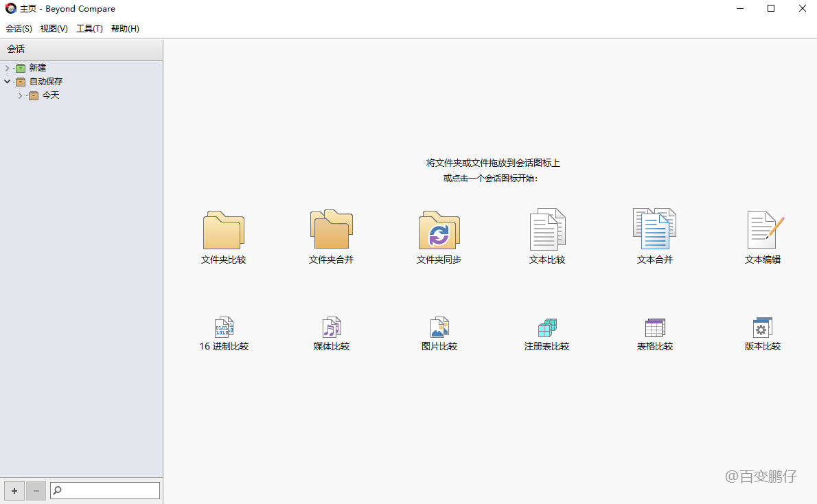Select the 新建 tree item label
The height and width of the screenshot is (504, 817).
click(38, 68)
